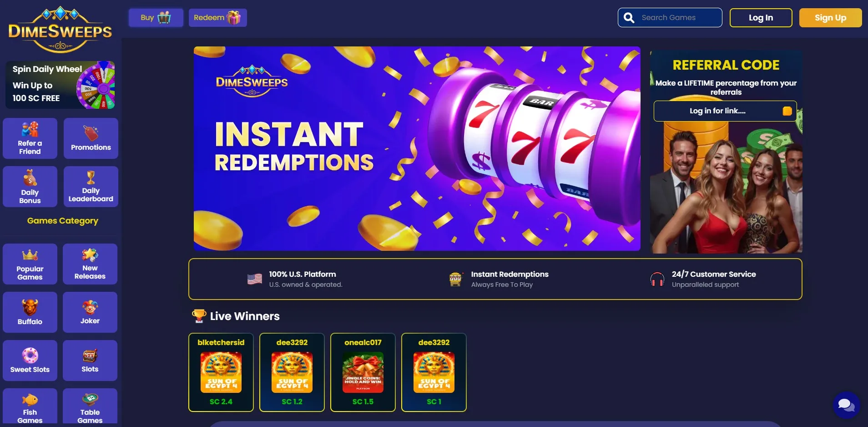Select the Buffalo games category

(30, 312)
